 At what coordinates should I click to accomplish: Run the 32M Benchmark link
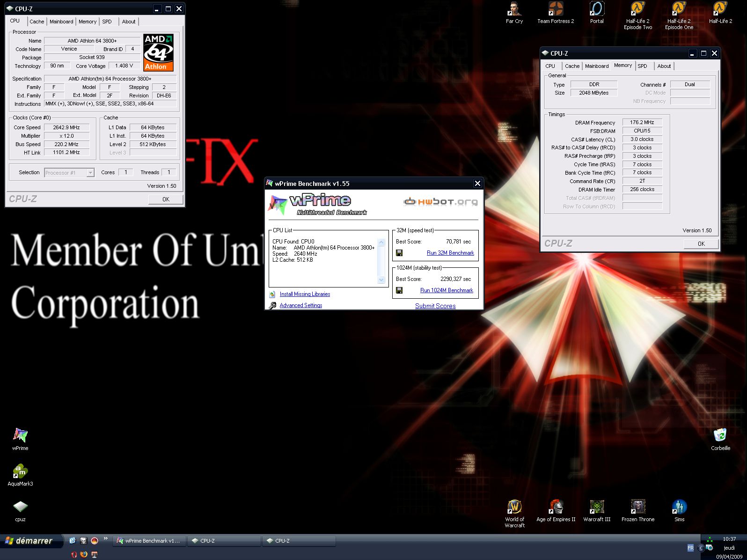pos(450,253)
